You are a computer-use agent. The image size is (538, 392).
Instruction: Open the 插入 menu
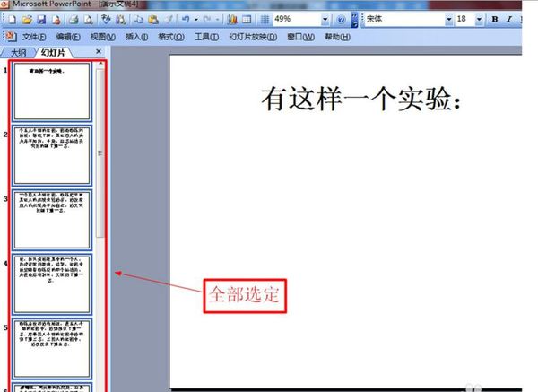point(136,37)
